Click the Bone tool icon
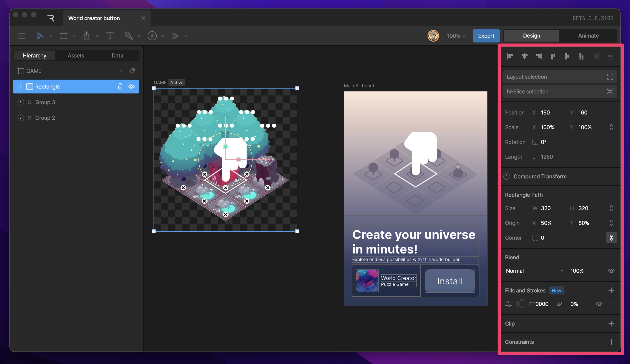This screenshot has height=364, width=630. (128, 36)
